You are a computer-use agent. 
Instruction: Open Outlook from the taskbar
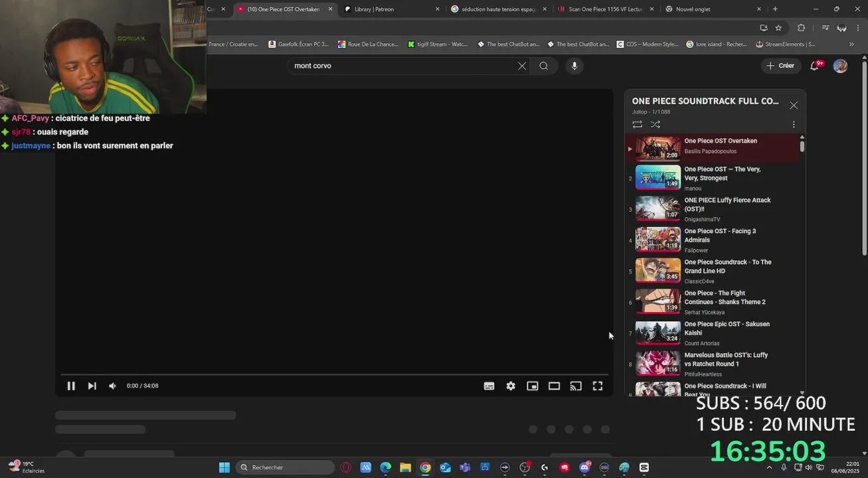click(x=446, y=467)
